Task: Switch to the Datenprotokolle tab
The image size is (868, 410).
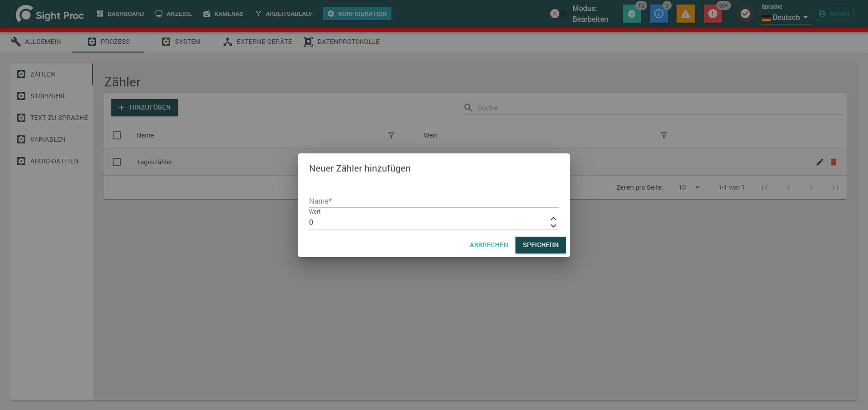Action: coord(342,42)
